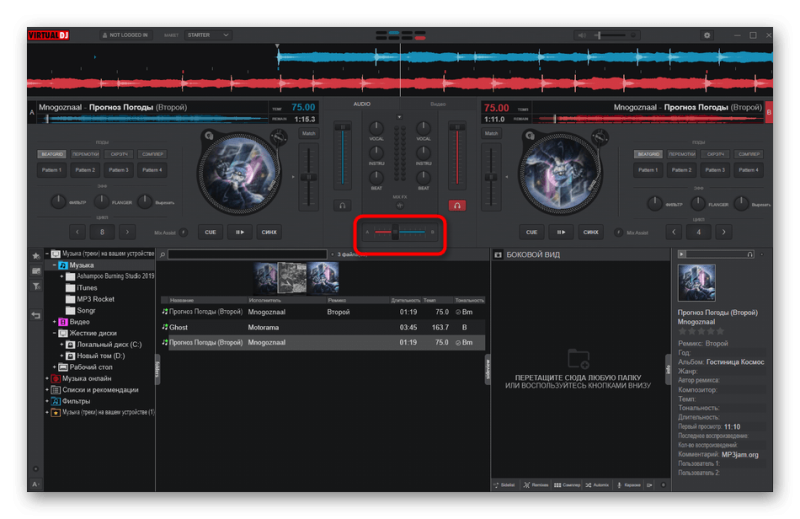Select СКРЭТЧ pads tab on left deck

click(x=119, y=154)
